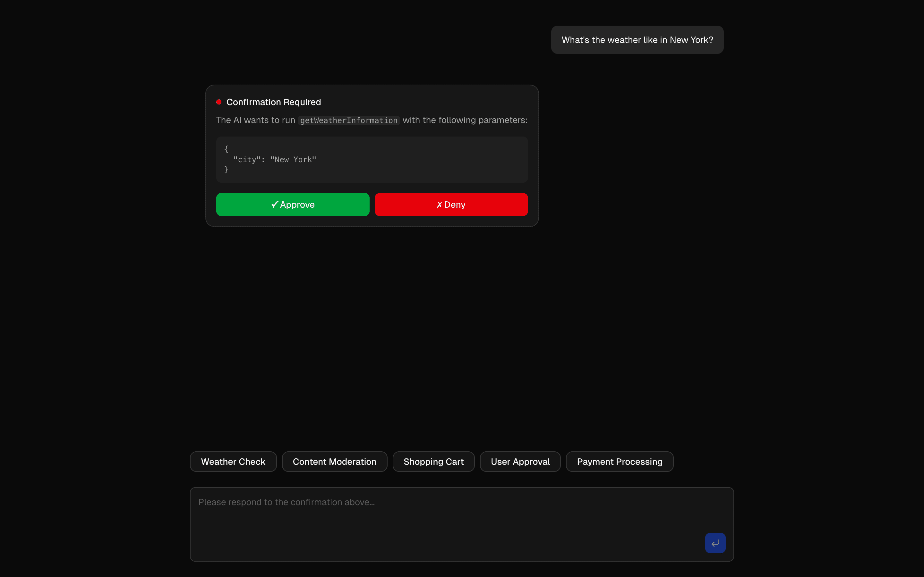Open the Shopping Cart scenario
924x577 pixels.
[433, 461]
